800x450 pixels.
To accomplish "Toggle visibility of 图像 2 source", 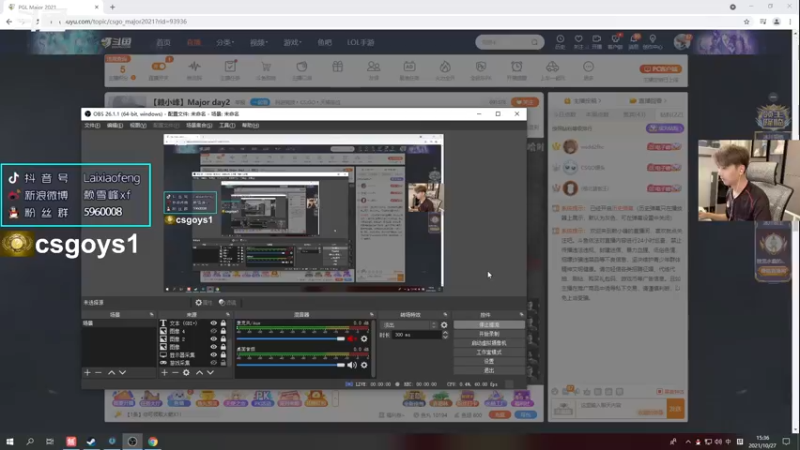I will (x=213, y=339).
